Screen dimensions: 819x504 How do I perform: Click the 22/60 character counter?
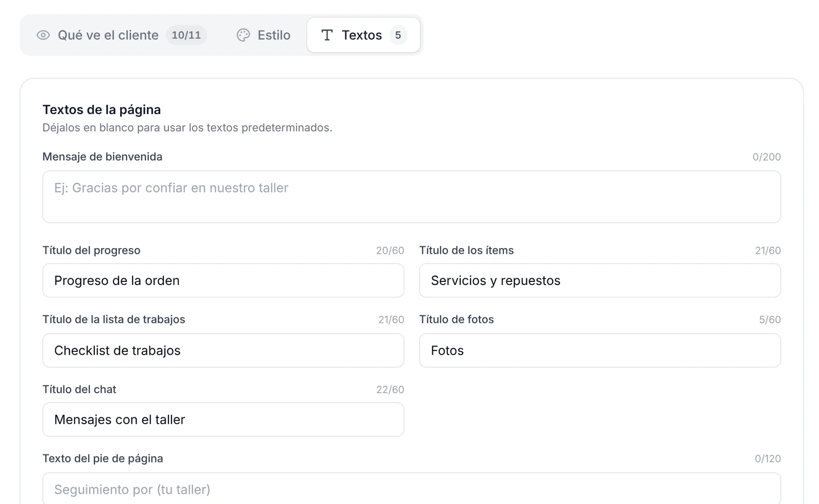[390, 390]
